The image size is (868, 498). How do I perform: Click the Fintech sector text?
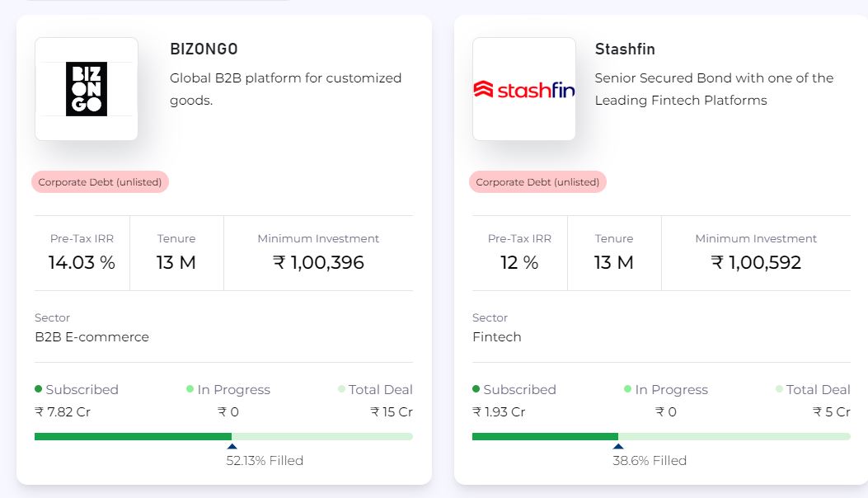[x=497, y=336]
